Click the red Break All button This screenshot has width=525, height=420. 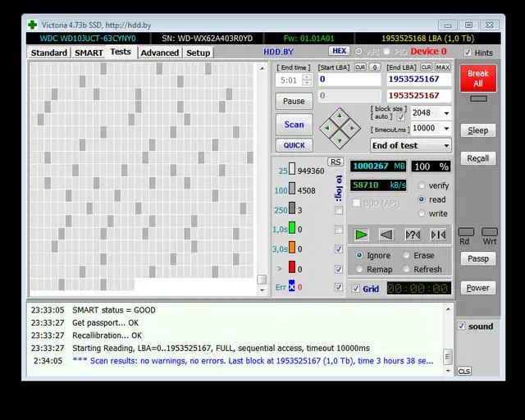click(477, 79)
